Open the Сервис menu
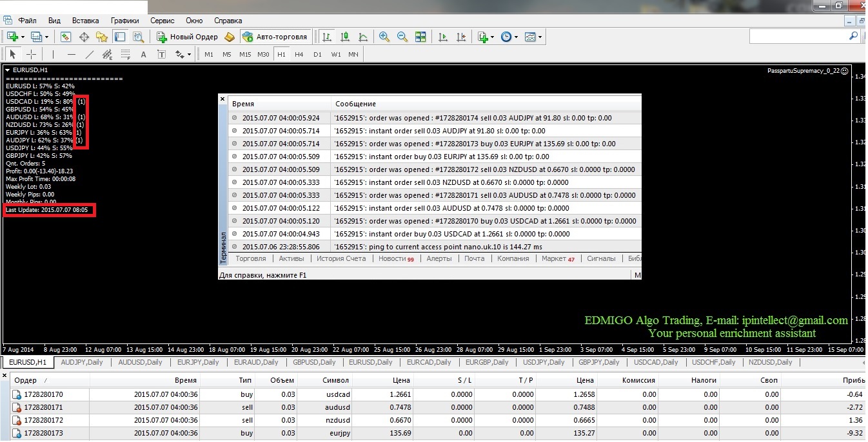 (x=162, y=20)
